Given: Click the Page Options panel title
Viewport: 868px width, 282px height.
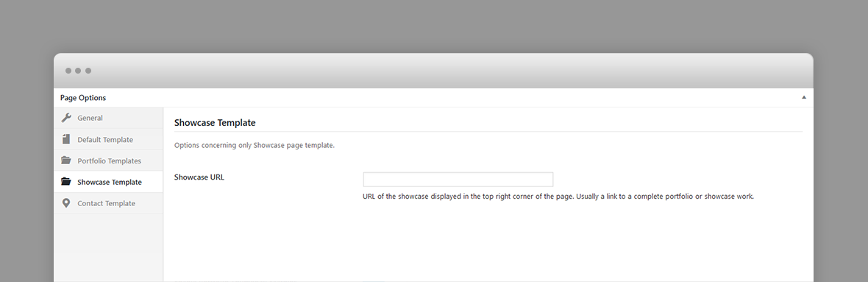Looking at the screenshot, I should (x=83, y=97).
